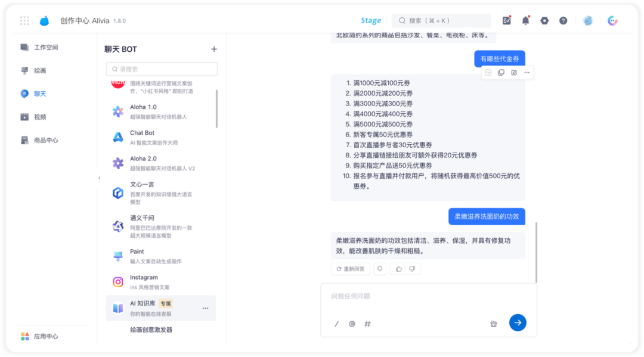Open the app grid launcher icon
644x357 pixels.
(x=24, y=20)
